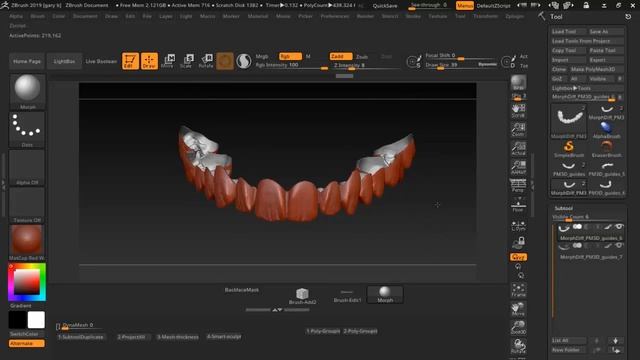Activate the Draw mode button

149,61
